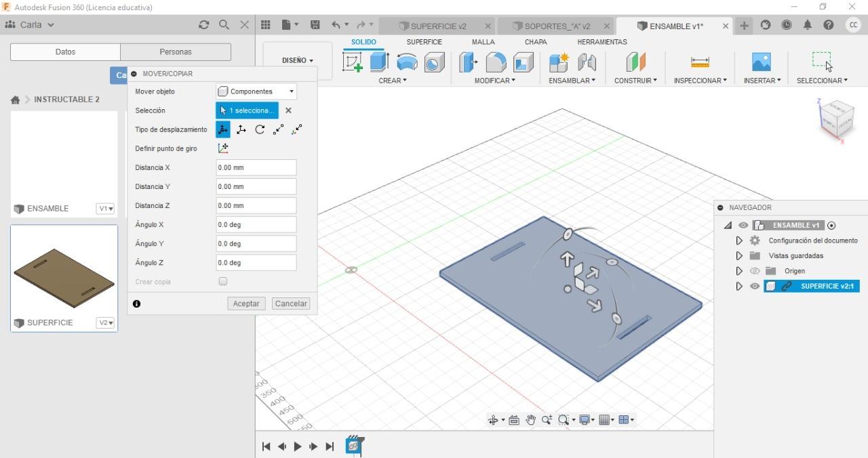This screenshot has width=868, height=458.
Task: Select the Shell modify icon
Action: click(x=523, y=62)
